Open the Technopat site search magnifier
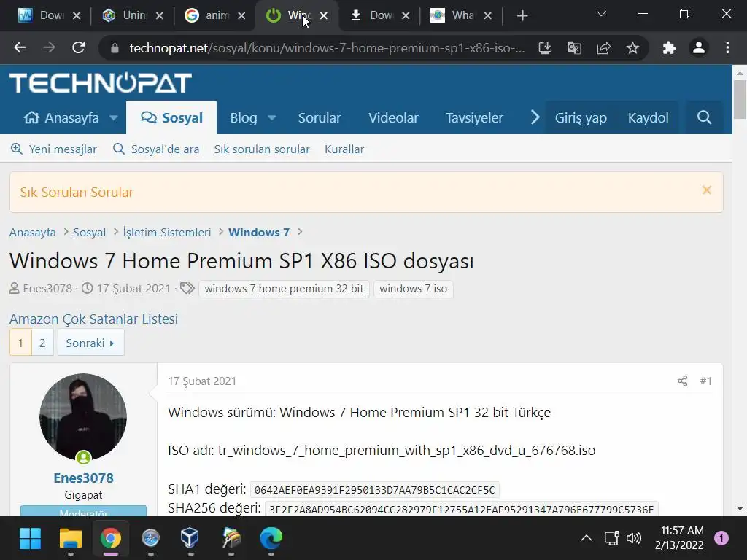Viewport: 747px width, 560px height. coord(704,117)
